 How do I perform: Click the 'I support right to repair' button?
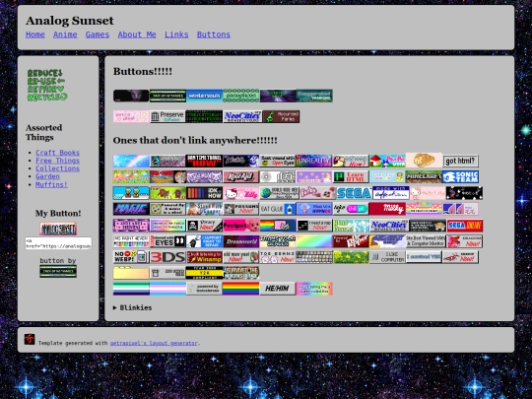coord(204,241)
